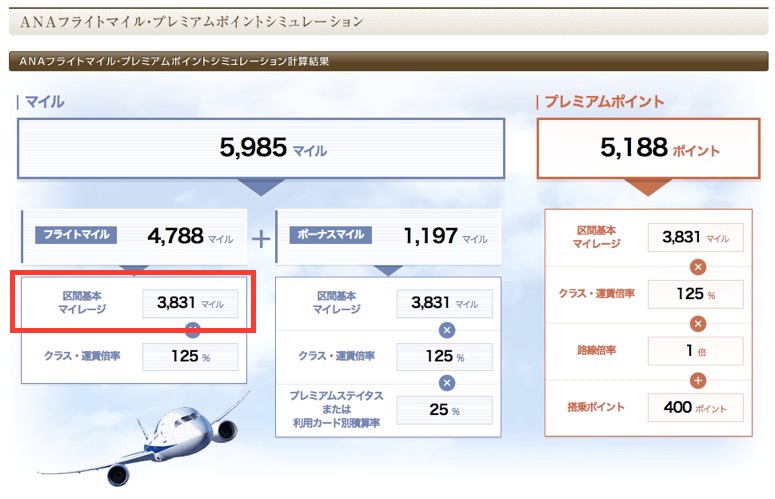Click orange plus icon above 搭乗ポイント
775x499 pixels.
(698, 379)
